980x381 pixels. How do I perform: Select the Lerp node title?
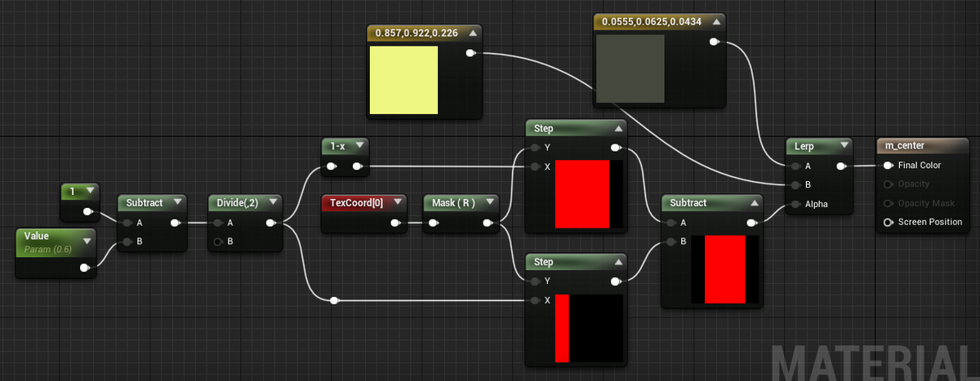coord(804,146)
